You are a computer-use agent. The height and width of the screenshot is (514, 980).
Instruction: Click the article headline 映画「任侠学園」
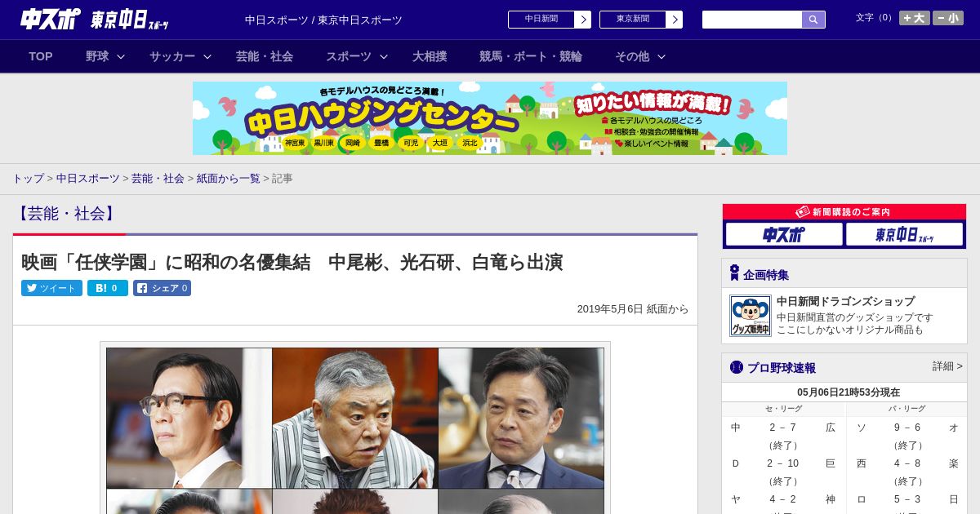pyautogui.click(x=292, y=262)
